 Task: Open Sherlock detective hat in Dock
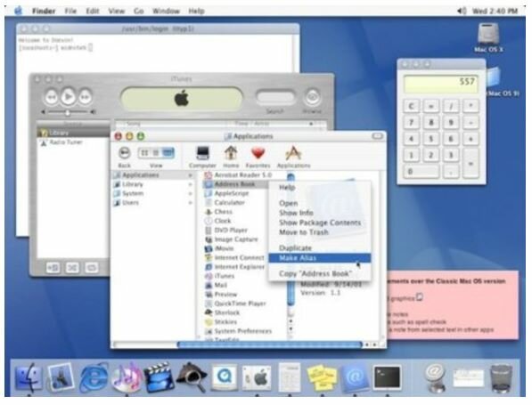(x=192, y=377)
